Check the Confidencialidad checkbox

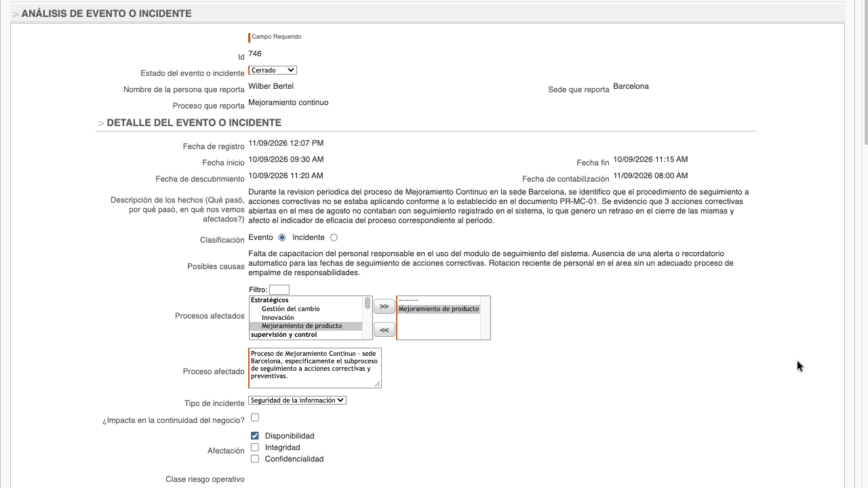pos(255,459)
